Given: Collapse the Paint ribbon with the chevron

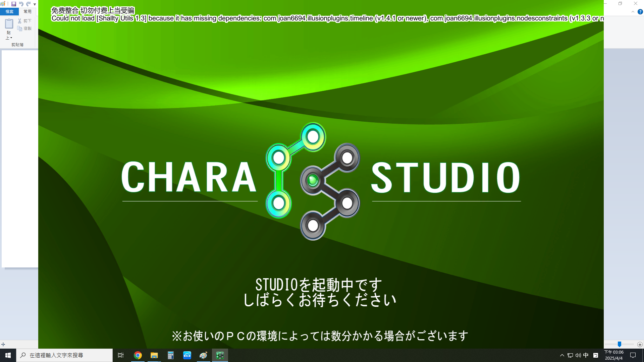Looking at the screenshot, I should 633,12.
